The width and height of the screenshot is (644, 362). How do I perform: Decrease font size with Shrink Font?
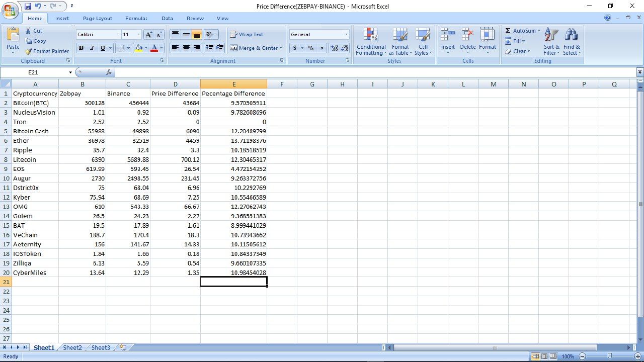pos(159,35)
